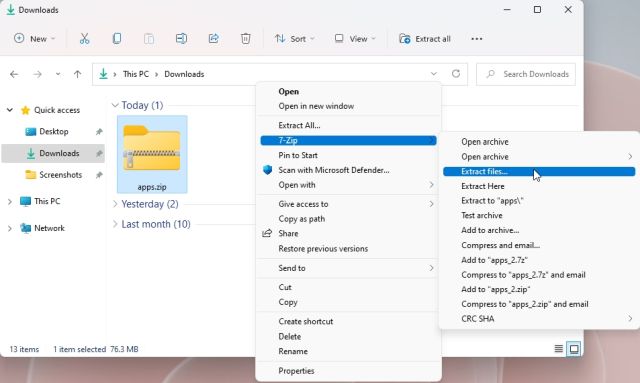Collapse the Today (1) group
Viewport: 640px width, 383px height.
click(x=115, y=105)
